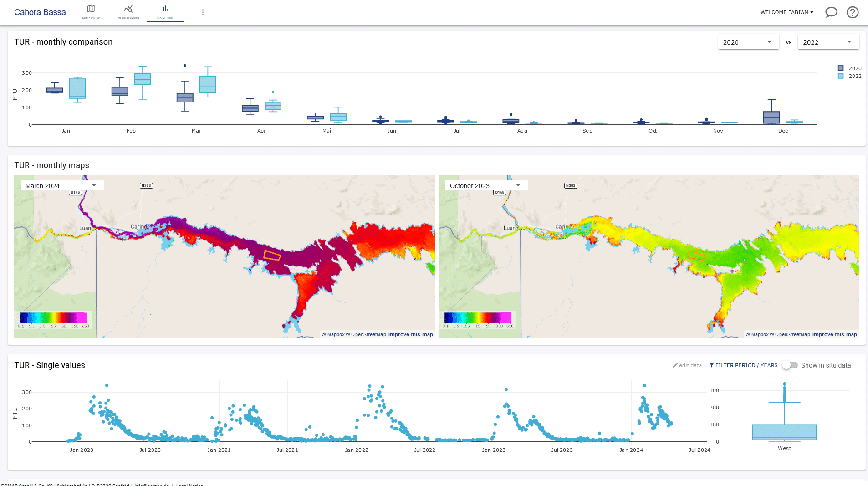Screen dimensions: 868x486
Task: Click the edit data pencil button
Action: (687, 365)
